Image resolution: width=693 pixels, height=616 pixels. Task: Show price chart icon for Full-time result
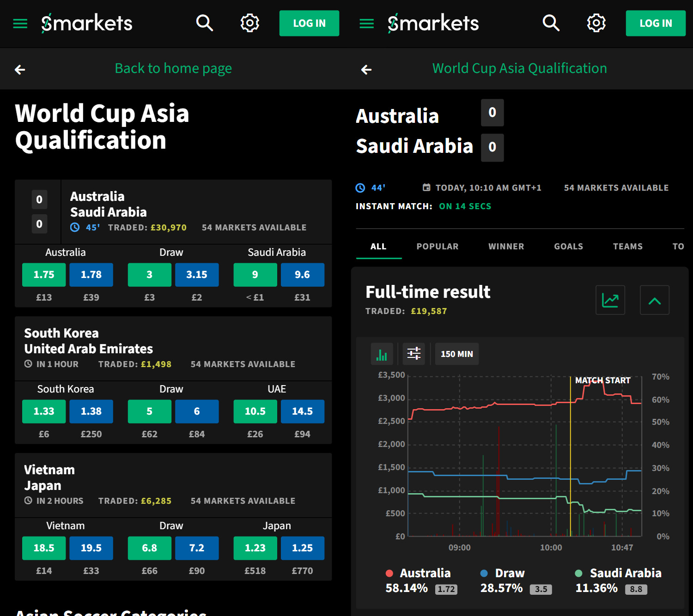[x=610, y=300]
